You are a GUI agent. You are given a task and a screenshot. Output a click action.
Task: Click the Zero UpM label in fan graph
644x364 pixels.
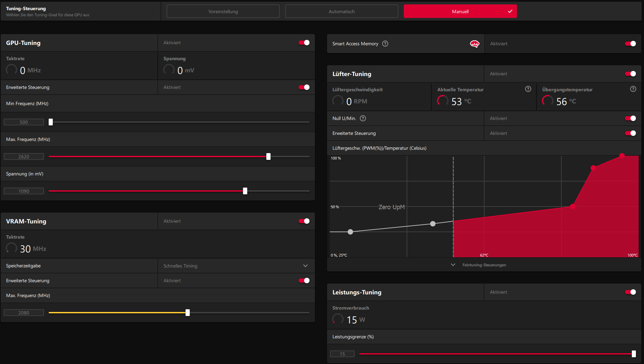tap(392, 207)
